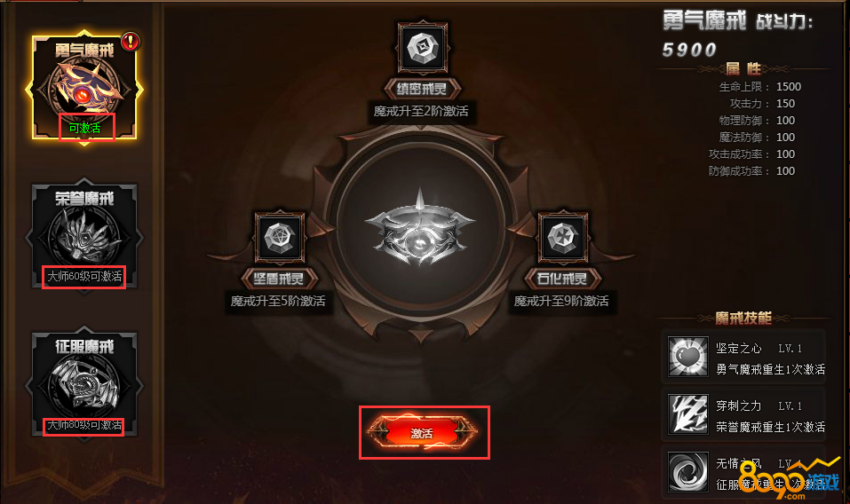The width and height of the screenshot is (850, 504).
Task: Click the 坚盾戒灵 name plate
Action: point(279,279)
